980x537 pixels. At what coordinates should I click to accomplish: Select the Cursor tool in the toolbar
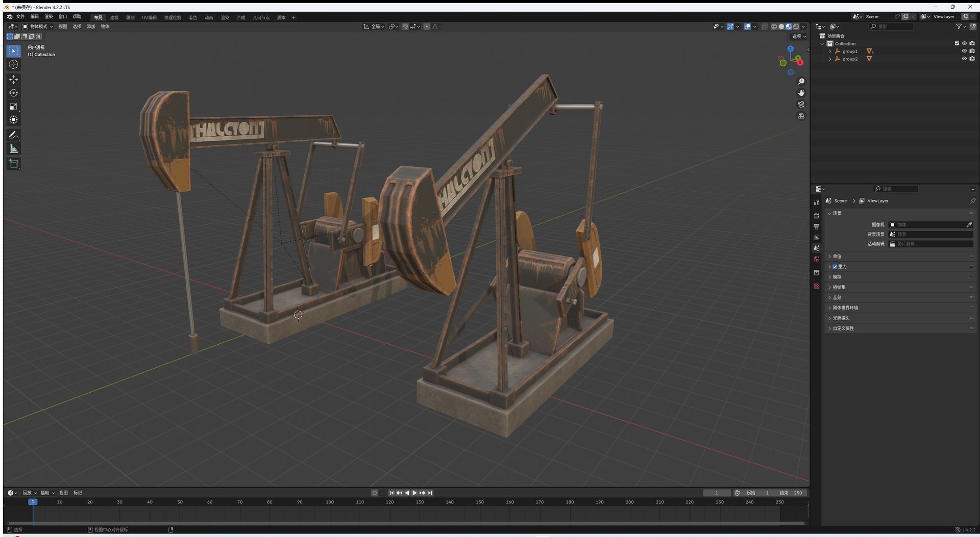pyautogui.click(x=14, y=64)
